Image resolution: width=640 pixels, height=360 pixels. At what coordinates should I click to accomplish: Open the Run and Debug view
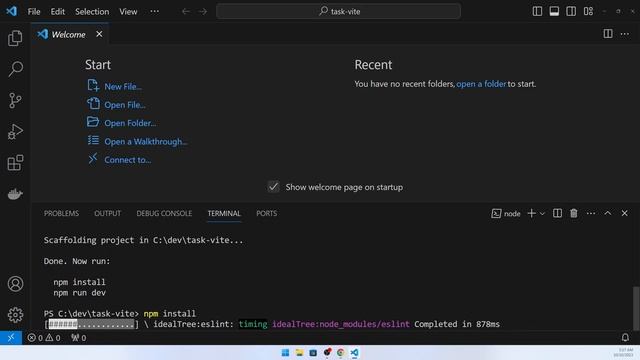click(15, 132)
